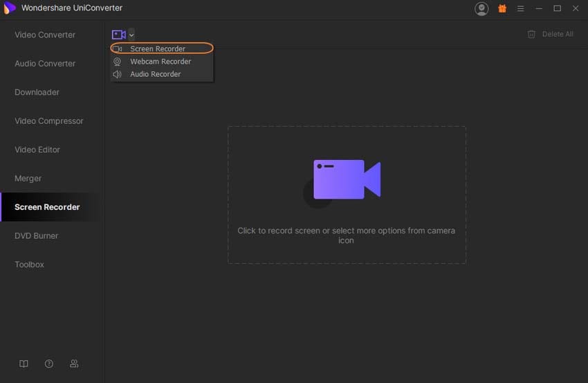The image size is (588, 383).
Task: Choose Screen Recorder from the dropdown menu
Action: click(162, 48)
